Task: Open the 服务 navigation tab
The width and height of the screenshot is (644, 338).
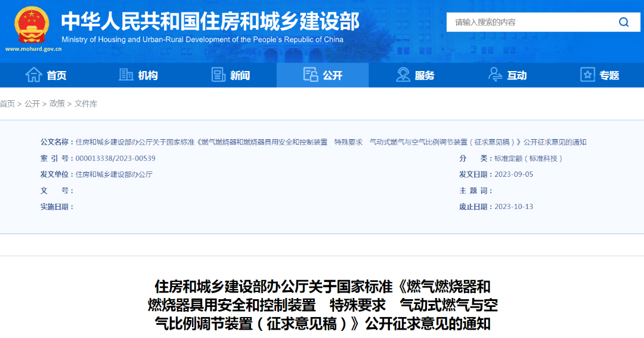Action: [415, 75]
